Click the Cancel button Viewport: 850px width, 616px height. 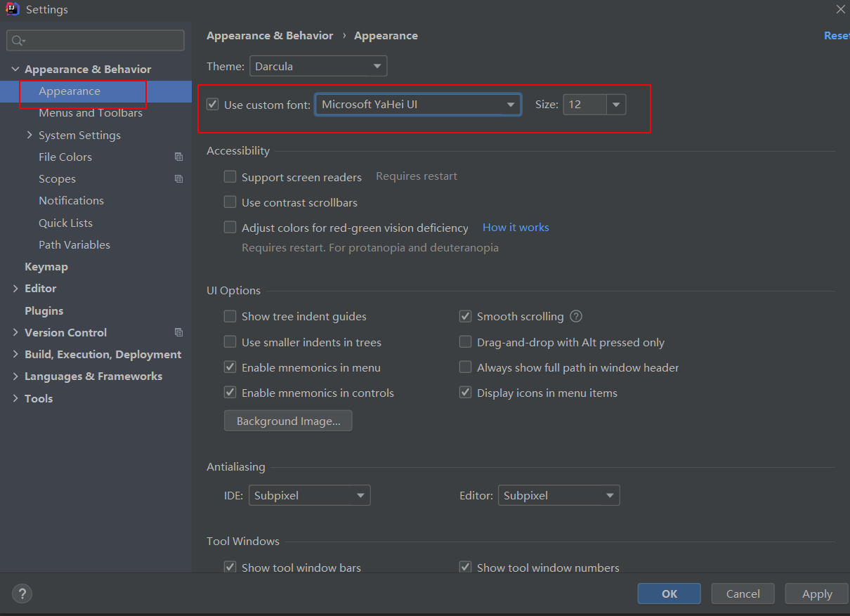point(743,594)
